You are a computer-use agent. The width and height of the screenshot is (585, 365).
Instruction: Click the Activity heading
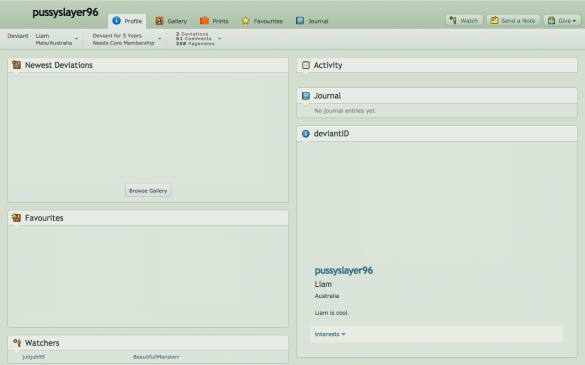click(328, 65)
